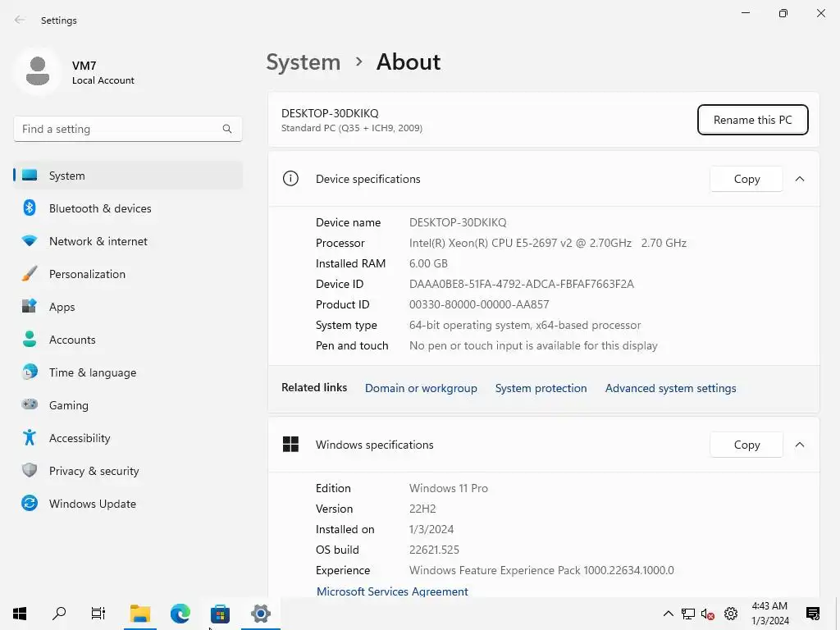Viewport: 840px width, 630px height.
Task: Click the Edition value Windows 11 Pro
Action: pyautogui.click(x=449, y=489)
